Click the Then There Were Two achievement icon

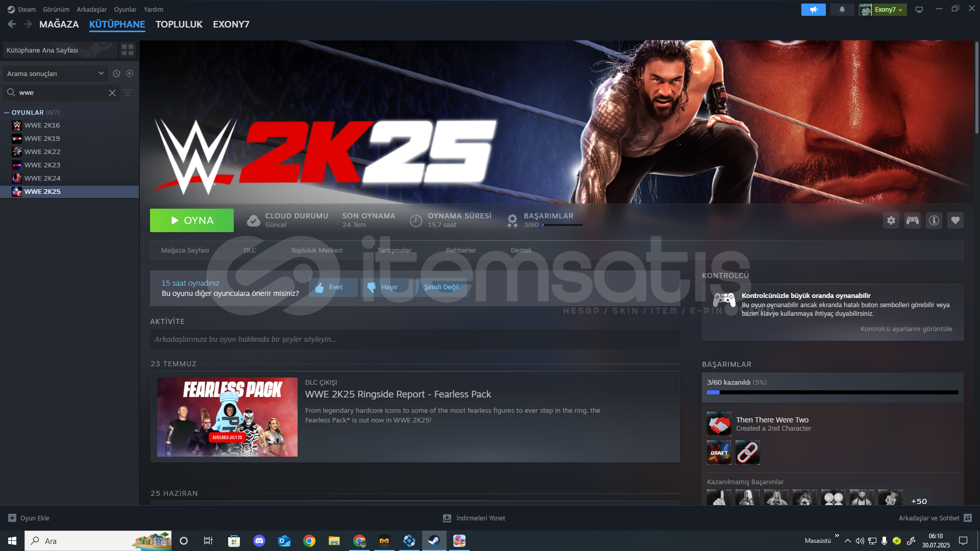719,424
